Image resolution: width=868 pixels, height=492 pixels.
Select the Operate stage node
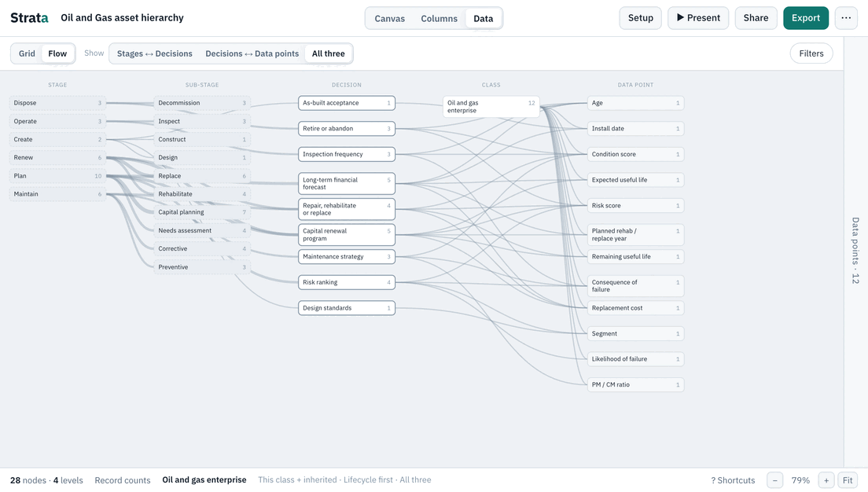coord(57,121)
